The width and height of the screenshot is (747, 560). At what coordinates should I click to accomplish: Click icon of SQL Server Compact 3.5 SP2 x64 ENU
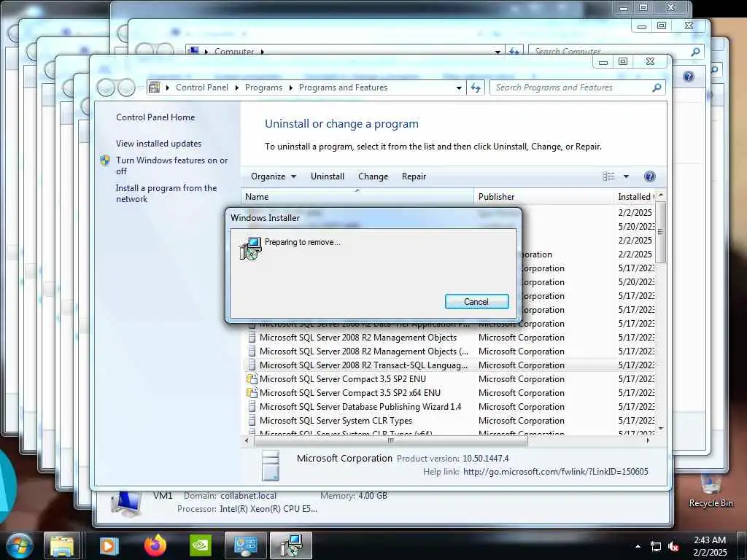[x=252, y=393]
